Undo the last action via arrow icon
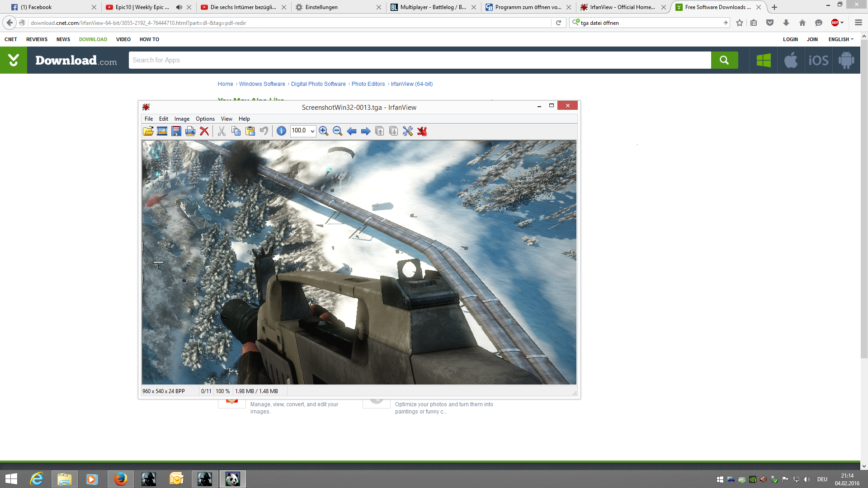Screen dimensions: 868x488 [264, 131]
